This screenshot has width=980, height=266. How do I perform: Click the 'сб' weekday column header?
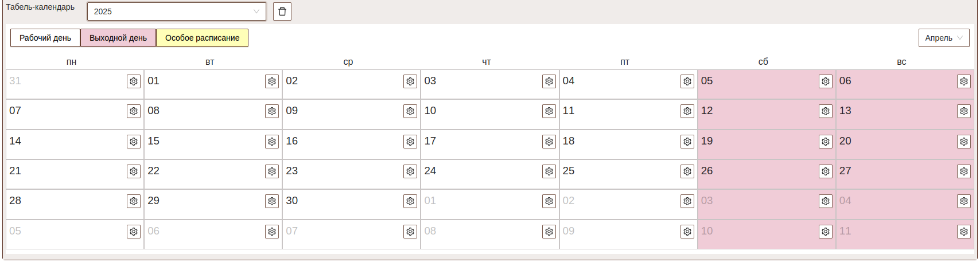(x=763, y=62)
